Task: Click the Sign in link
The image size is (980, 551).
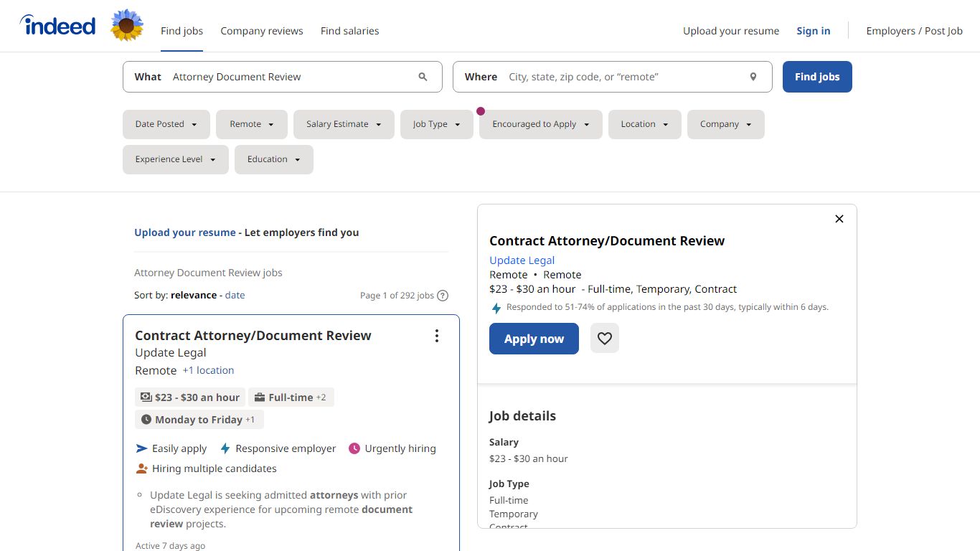Action: click(814, 31)
